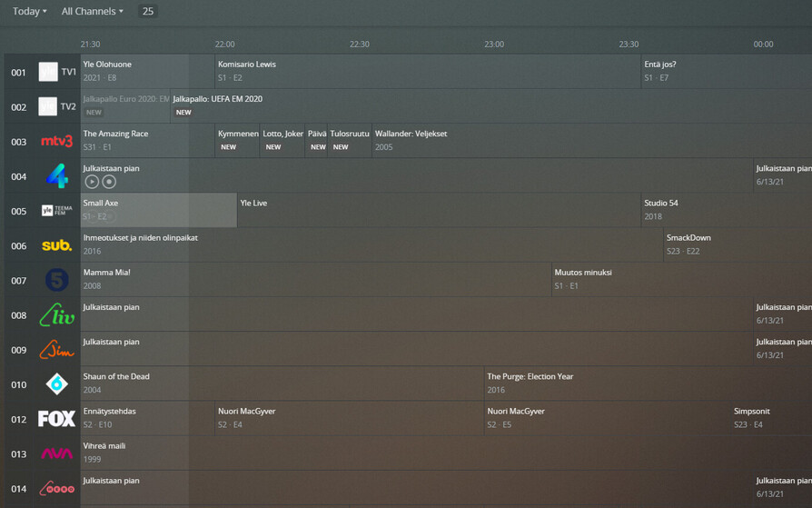812x508 pixels.
Task: Click the channel 014 pink logo
Action: click(x=57, y=488)
